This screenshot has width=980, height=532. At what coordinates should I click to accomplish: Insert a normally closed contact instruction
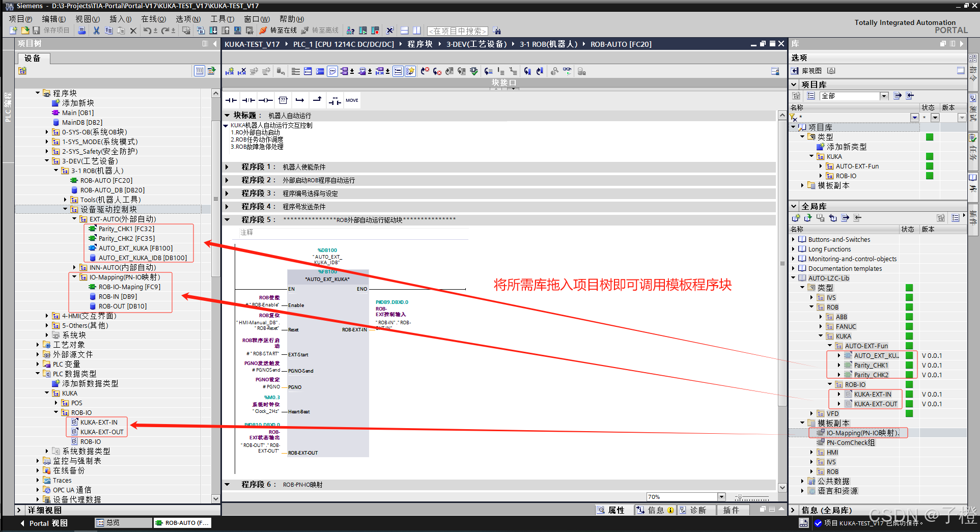click(x=248, y=100)
